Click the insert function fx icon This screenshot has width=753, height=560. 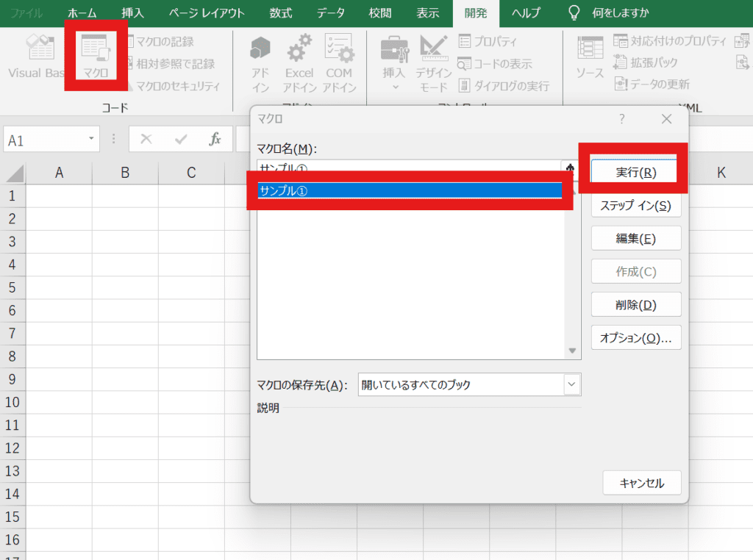click(215, 139)
